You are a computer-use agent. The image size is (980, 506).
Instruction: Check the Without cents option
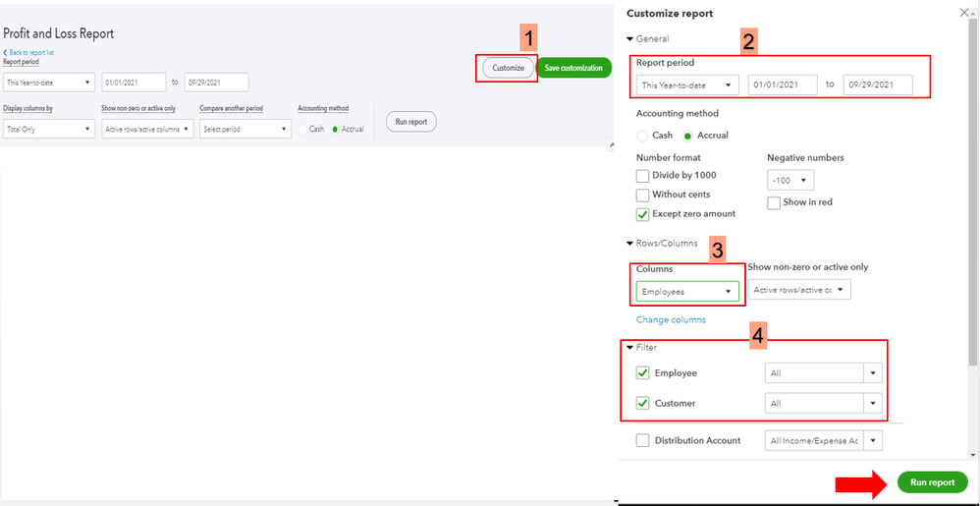[x=643, y=195]
